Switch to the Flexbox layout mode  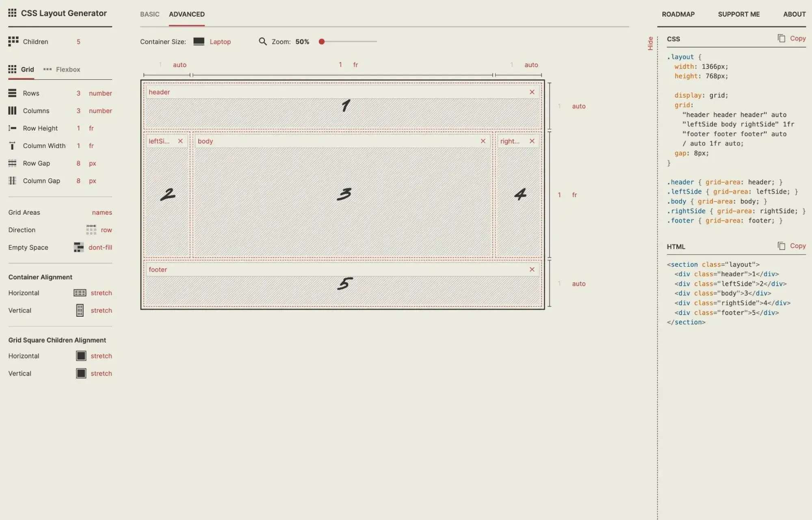[62, 69]
